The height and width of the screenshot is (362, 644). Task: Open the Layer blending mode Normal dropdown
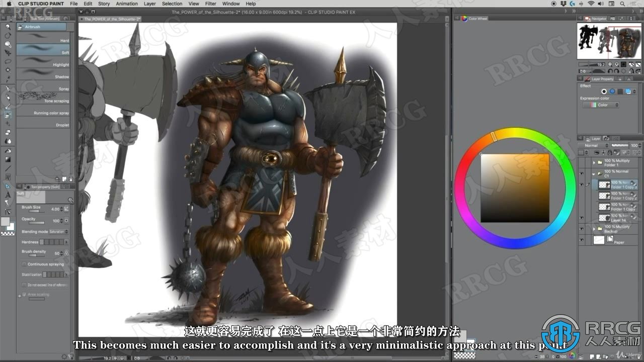594,145
